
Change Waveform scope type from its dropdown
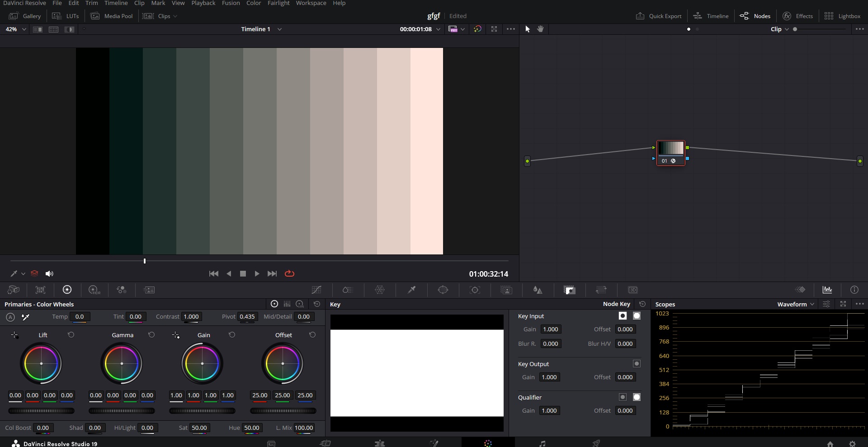pyautogui.click(x=812, y=304)
